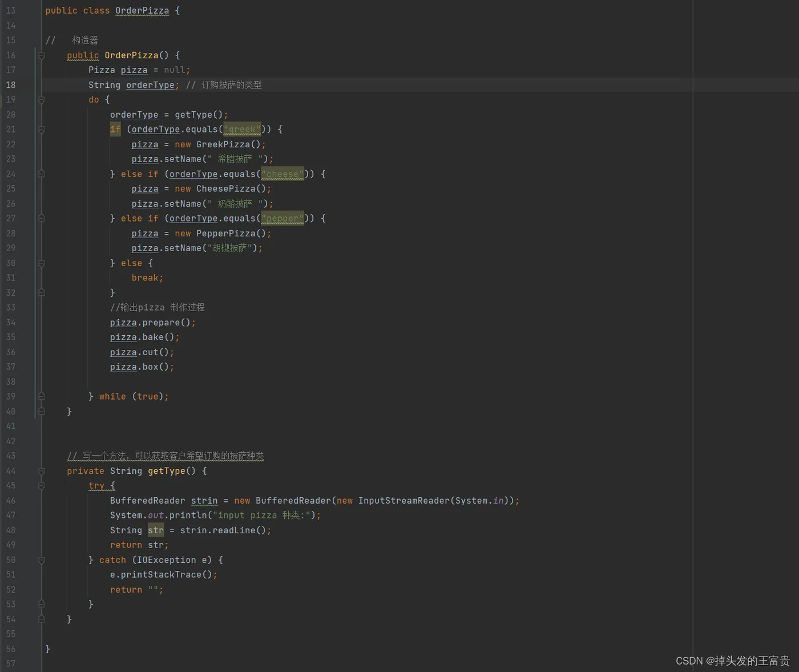Click the class name OrderPizza on line 13
799x672 pixels.
[x=142, y=11]
